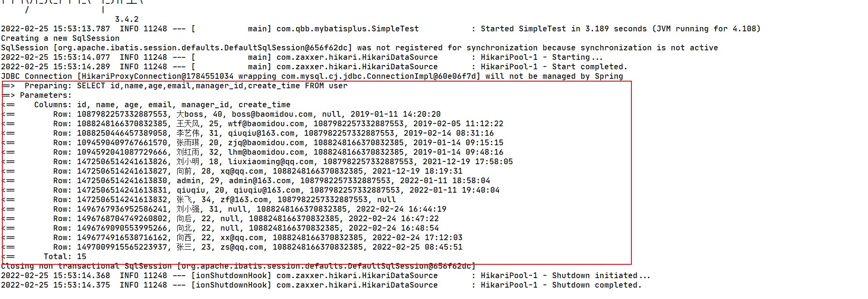
Task: Click the Columns header line of the results
Action: coord(162,105)
